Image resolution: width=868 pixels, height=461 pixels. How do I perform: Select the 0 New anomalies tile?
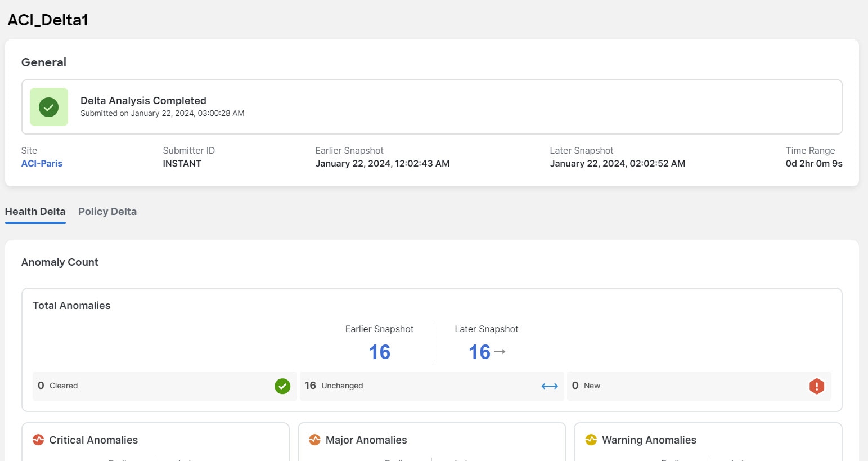[x=699, y=386]
